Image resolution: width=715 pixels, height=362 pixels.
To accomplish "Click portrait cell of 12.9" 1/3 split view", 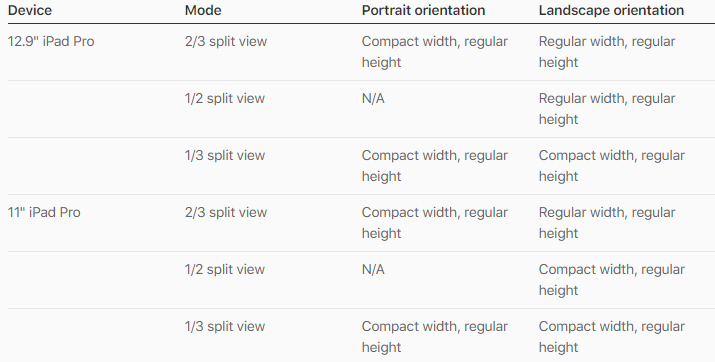I will [435, 166].
